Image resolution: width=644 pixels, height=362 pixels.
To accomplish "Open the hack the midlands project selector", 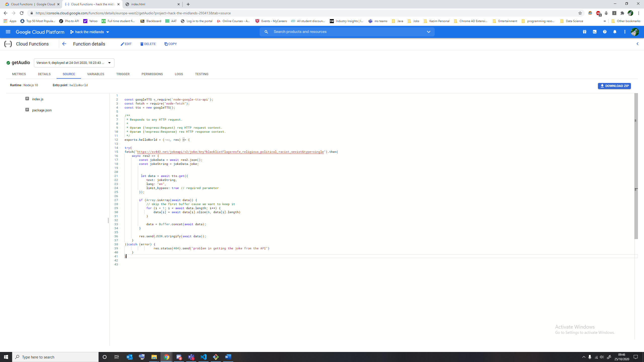I will pos(90,32).
